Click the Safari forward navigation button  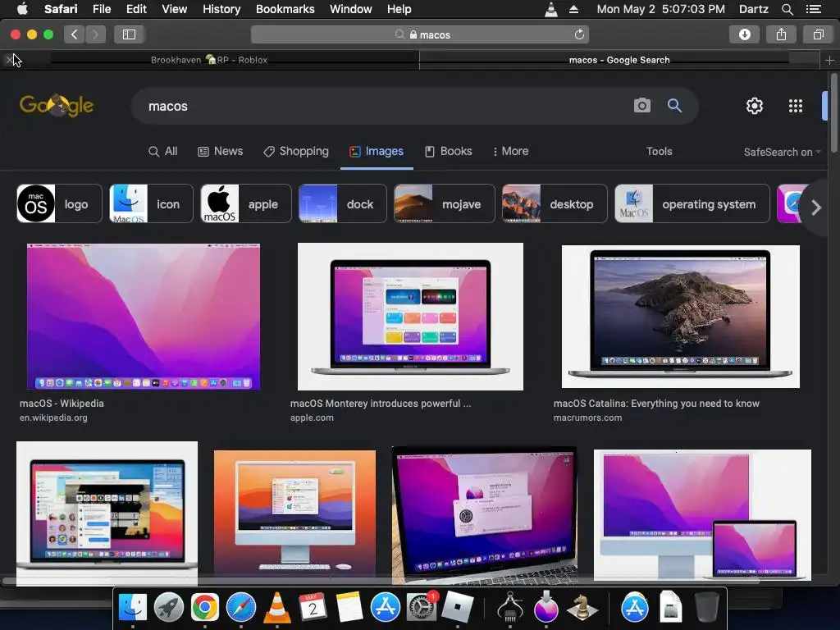click(95, 34)
